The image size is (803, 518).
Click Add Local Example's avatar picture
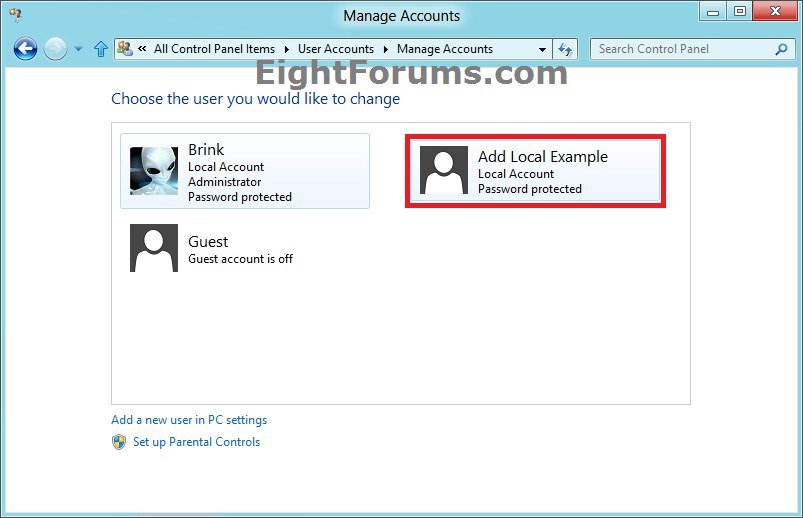pos(443,170)
